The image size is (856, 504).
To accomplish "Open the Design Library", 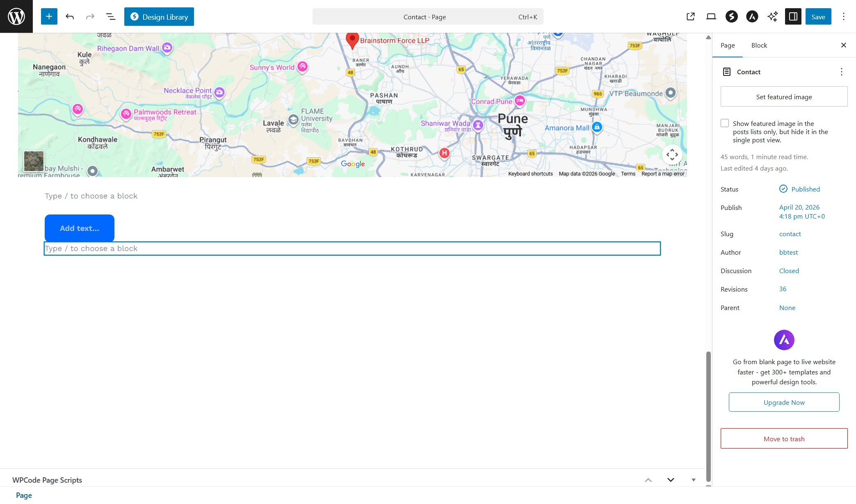I will [159, 16].
